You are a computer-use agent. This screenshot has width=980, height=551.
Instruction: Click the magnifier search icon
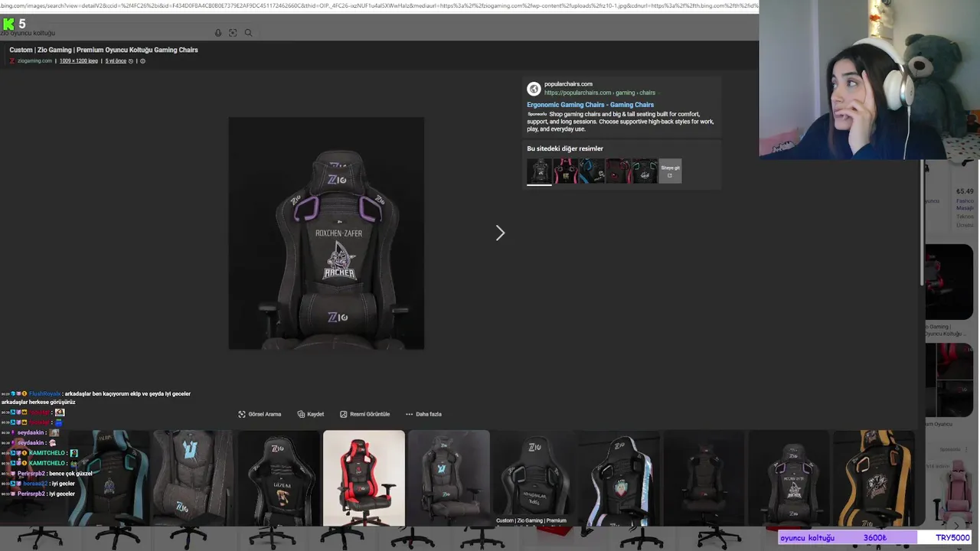pos(248,33)
